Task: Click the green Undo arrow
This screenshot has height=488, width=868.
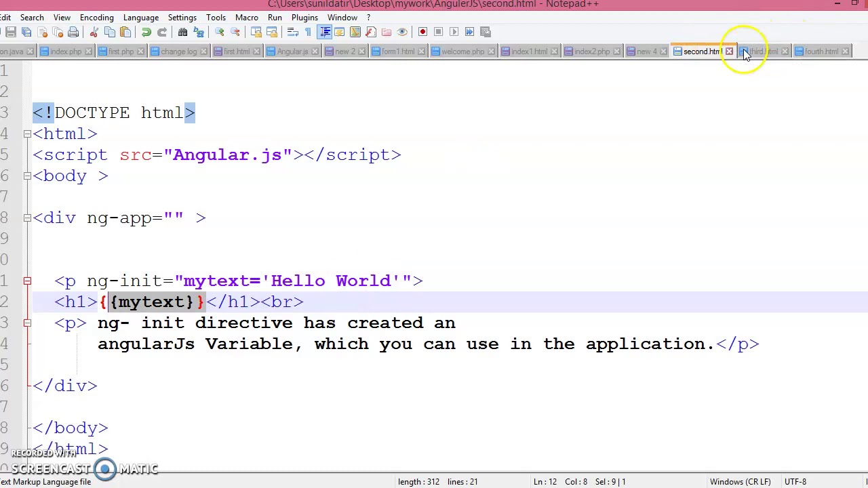Action: (146, 32)
